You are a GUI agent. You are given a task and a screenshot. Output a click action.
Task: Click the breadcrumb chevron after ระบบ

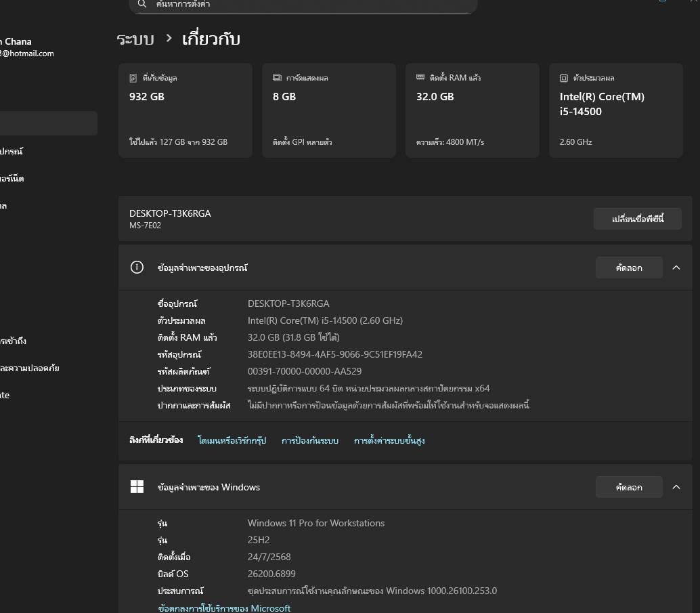click(169, 39)
